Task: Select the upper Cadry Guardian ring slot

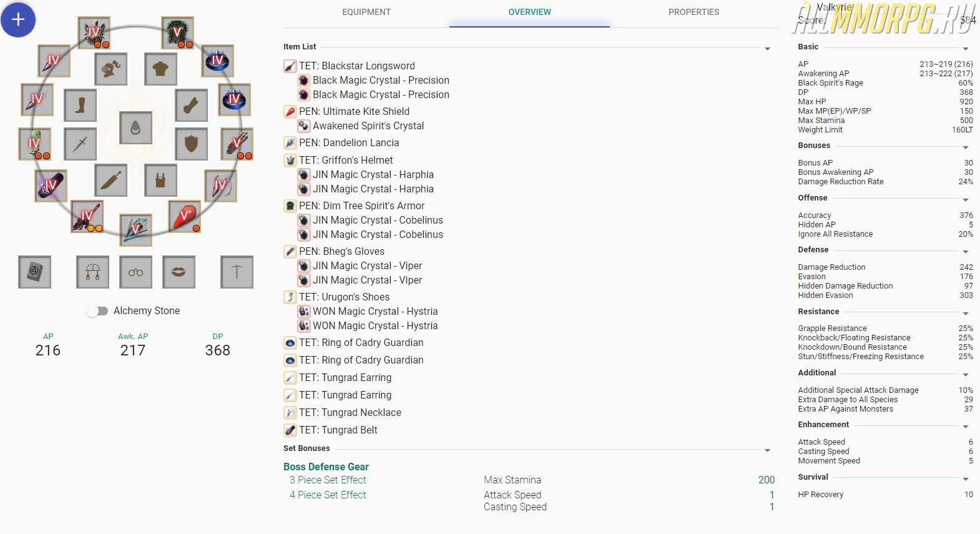Action: pyautogui.click(x=217, y=61)
